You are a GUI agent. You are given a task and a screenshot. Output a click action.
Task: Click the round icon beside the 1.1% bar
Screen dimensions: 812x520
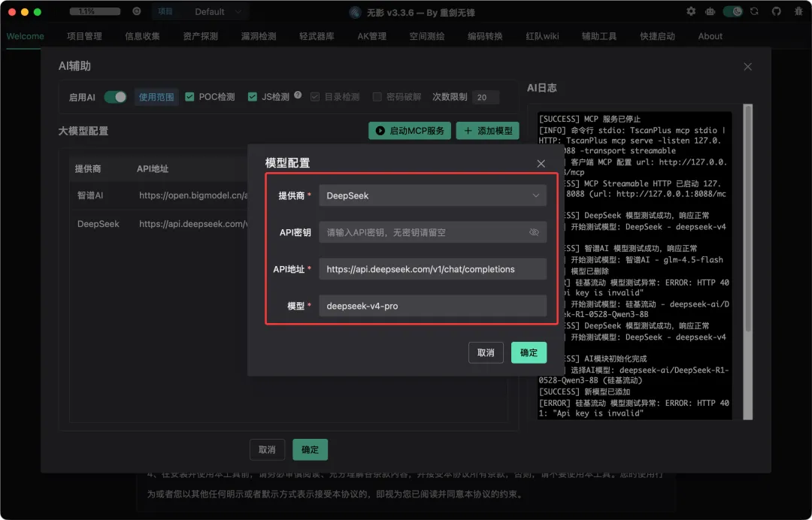tap(137, 11)
